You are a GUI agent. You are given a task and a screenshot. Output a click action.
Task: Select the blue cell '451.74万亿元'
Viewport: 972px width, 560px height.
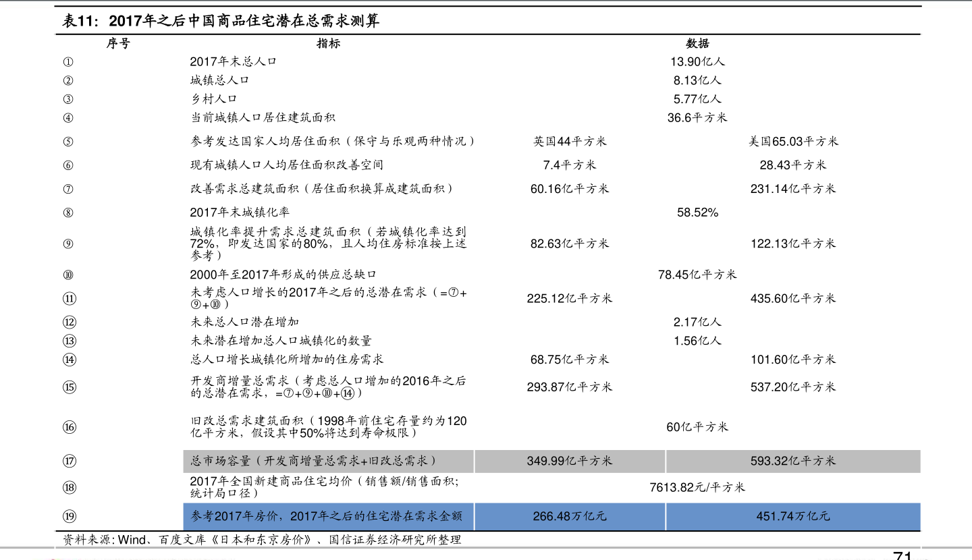tap(793, 517)
